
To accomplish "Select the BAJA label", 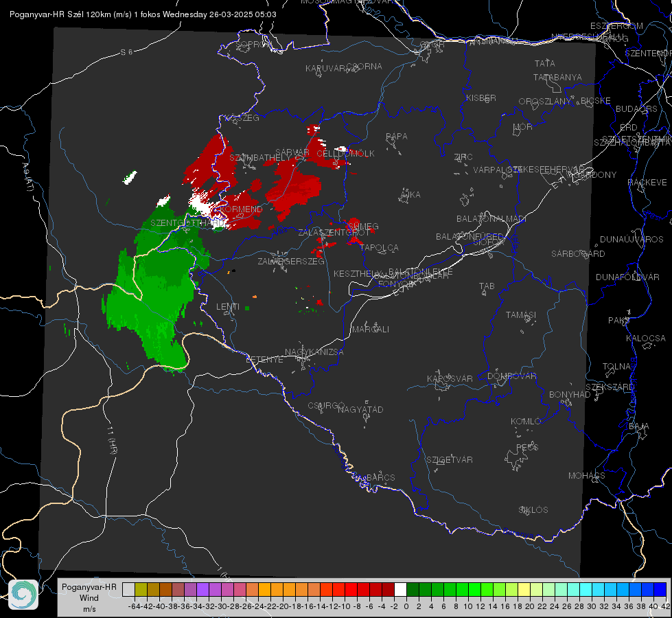I will tap(639, 426).
